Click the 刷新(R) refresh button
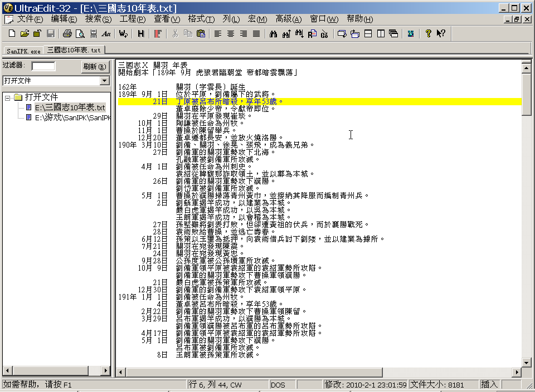The height and width of the screenshot is (392, 535). click(x=95, y=66)
